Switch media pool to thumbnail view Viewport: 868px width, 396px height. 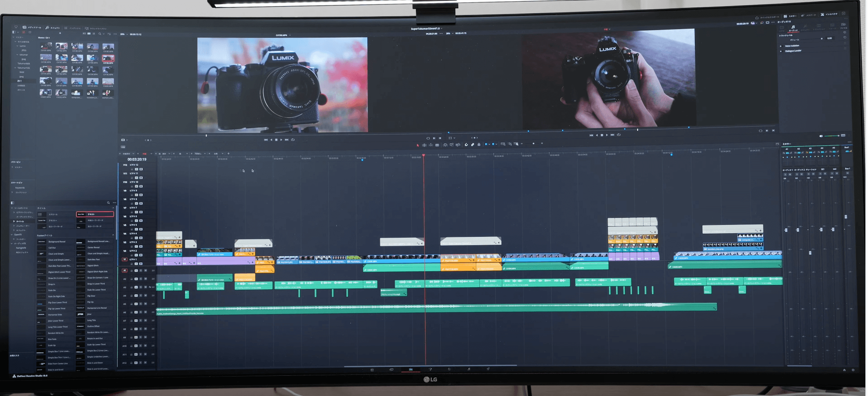coord(89,34)
